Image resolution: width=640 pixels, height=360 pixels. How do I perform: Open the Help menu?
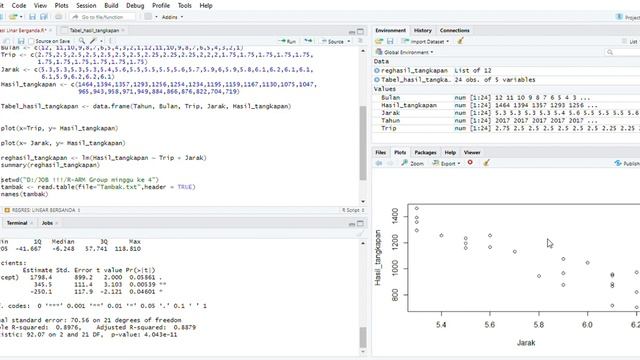point(206,6)
